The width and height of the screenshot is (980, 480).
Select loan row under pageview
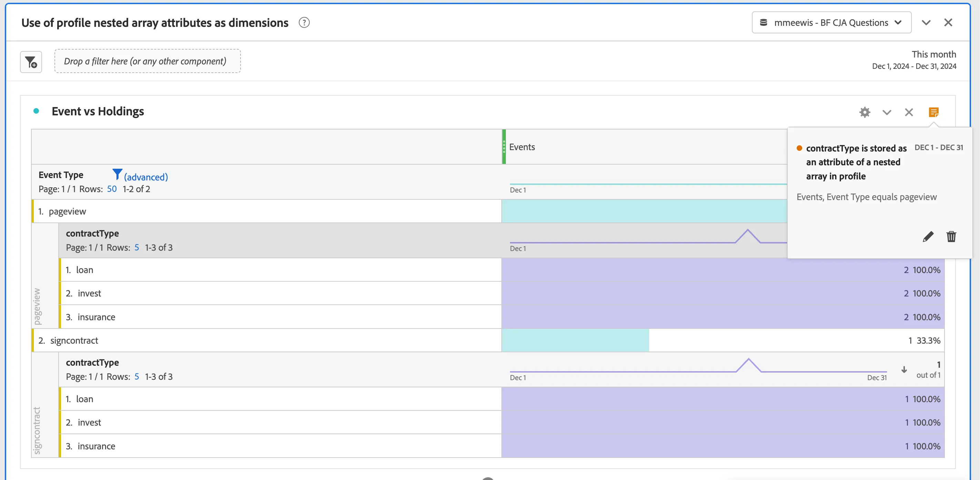(280, 270)
